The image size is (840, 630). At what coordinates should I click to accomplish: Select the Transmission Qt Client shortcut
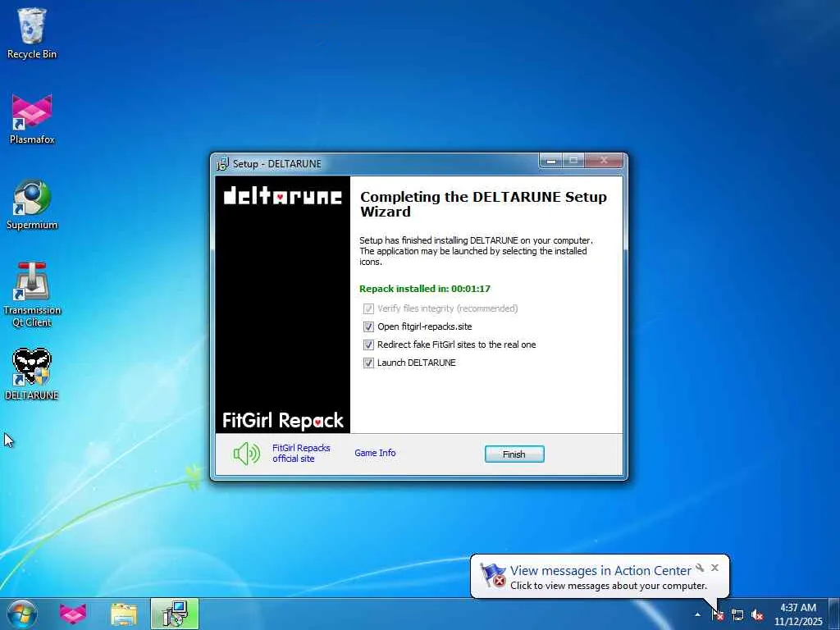point(32,294)
